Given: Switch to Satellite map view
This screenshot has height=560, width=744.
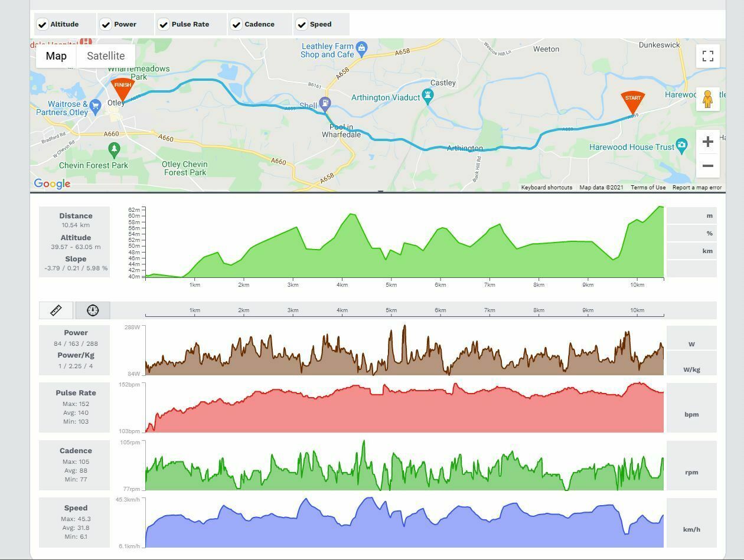Looking at the screenshot, I should pyautogui.click(x=106, y=56).
